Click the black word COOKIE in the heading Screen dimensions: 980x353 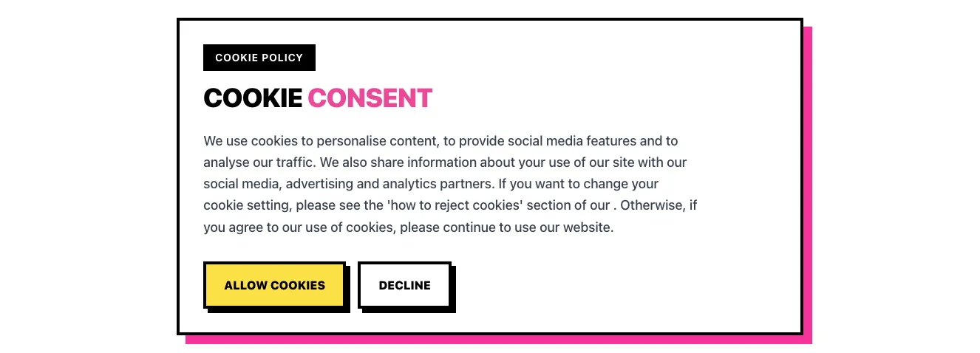[253, 98]
